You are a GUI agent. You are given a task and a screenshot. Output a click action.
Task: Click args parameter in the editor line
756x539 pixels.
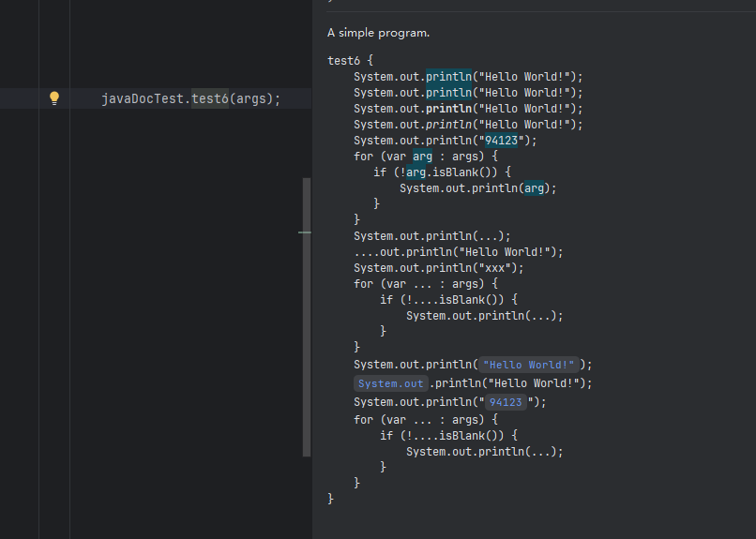pos(250,98)
